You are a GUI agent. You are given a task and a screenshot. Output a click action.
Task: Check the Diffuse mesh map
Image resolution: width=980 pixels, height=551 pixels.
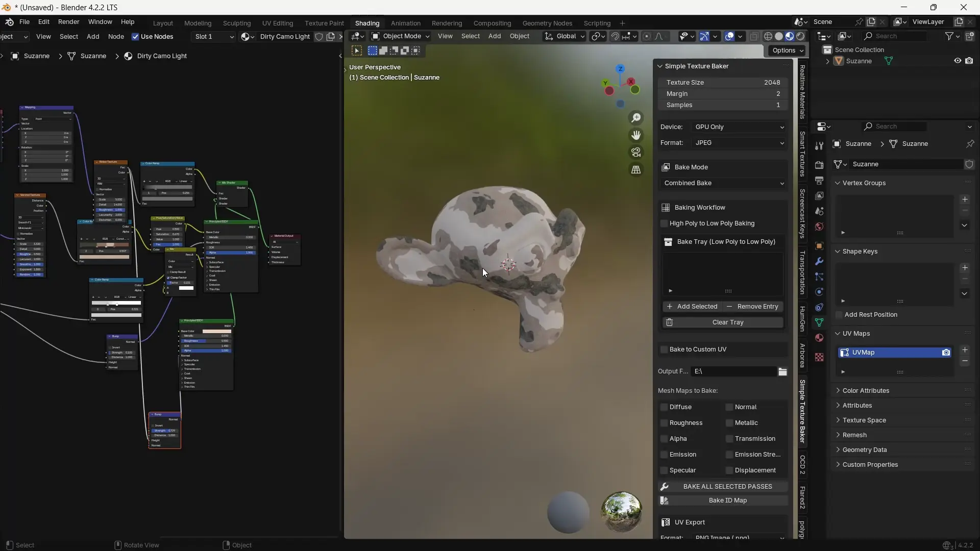664,407
